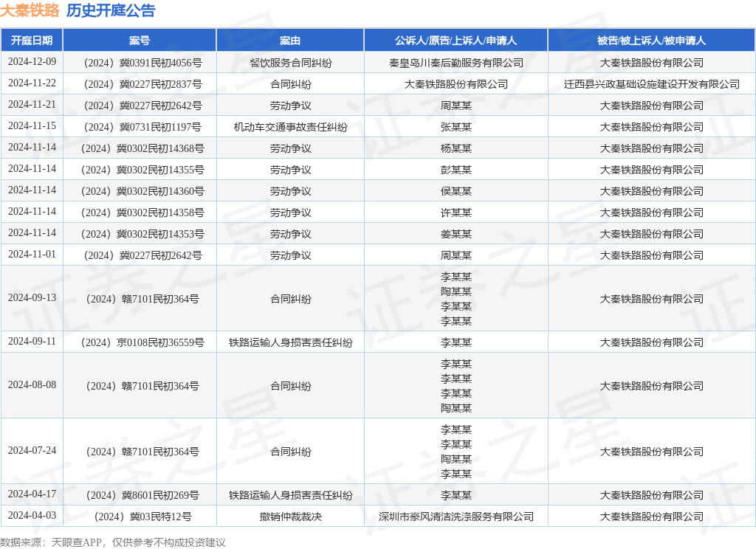Viewport: 756px width, 549px height.
Task: Select the 案由 column header
Action: click(x=290, y=41)
